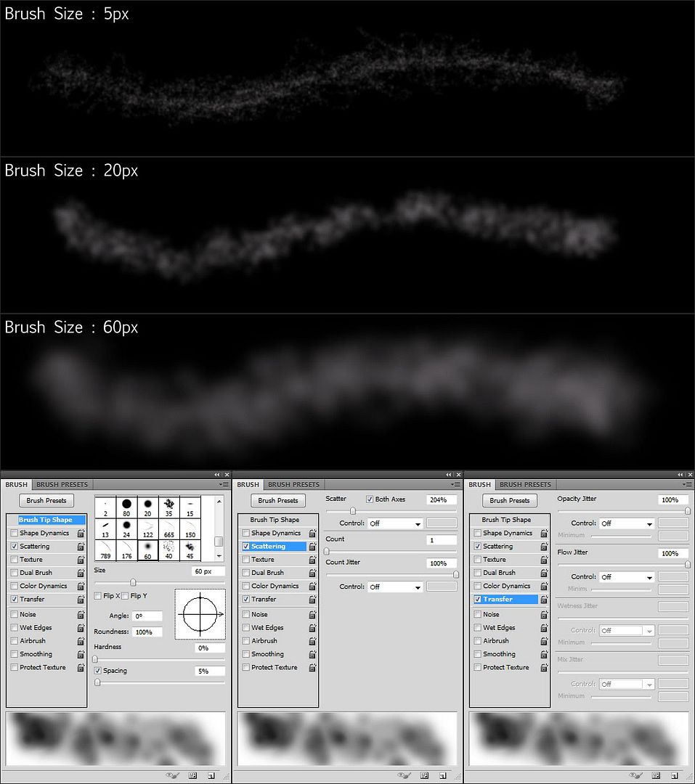Click the lock icon beside Noise in right panel
Viewport: 695px width, 784px height.
pyautogui.click(x=544, y=615)
